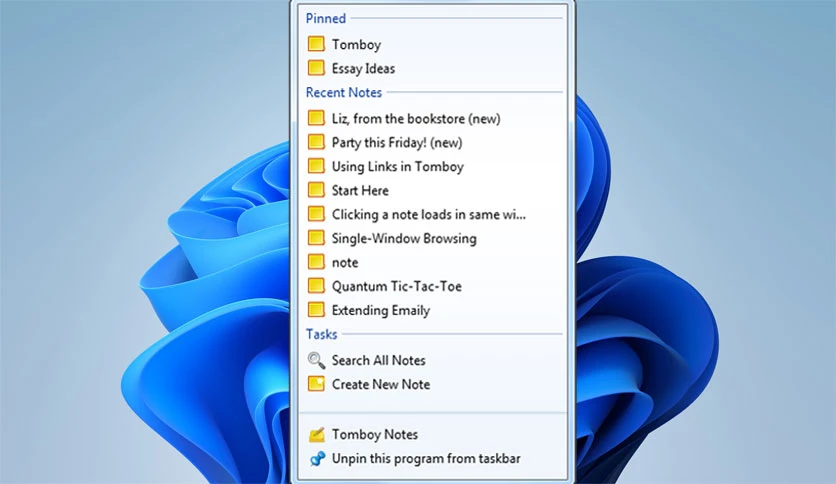Click the yellow icon next to 'note'
Viewport: 836px width, 484px height.
[x=316, y=262]
